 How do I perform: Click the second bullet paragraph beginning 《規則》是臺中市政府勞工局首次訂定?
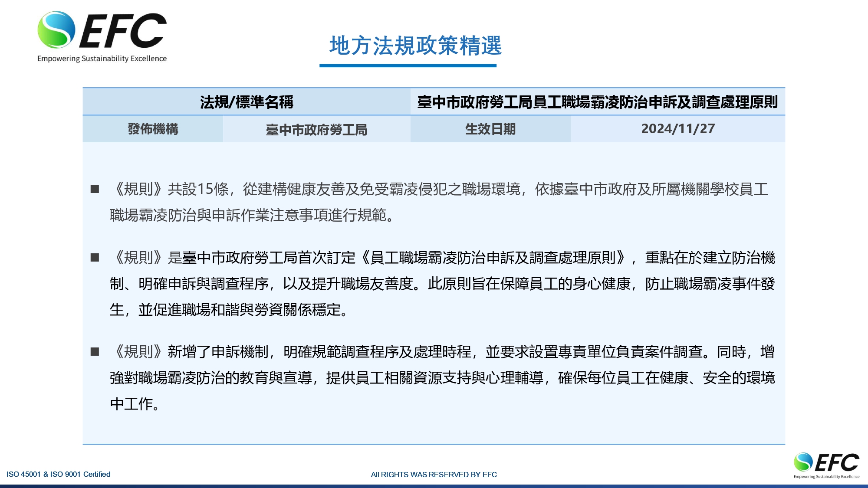coord(442,284)
